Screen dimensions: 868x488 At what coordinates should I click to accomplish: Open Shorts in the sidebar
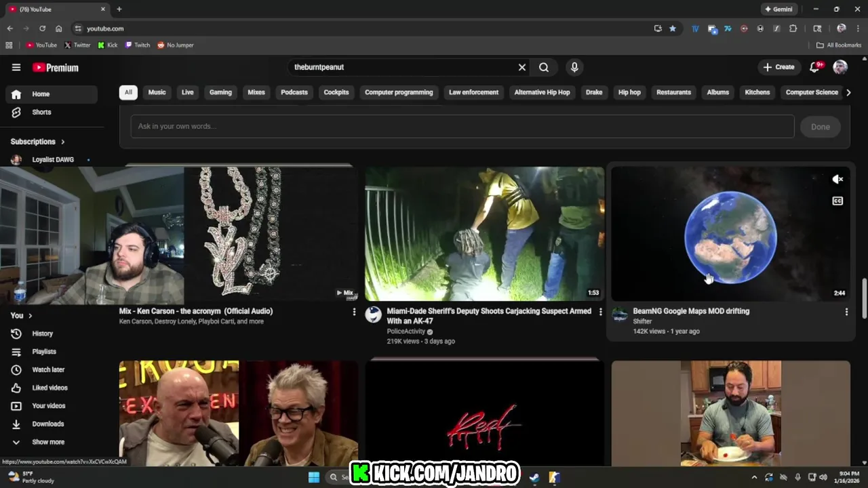(x=52, y=112)
